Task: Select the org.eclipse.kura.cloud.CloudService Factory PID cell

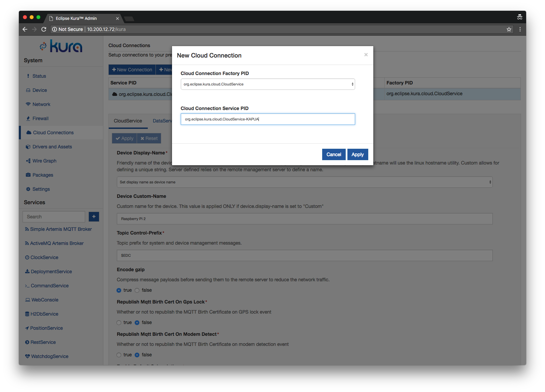Action: (452, 94)
